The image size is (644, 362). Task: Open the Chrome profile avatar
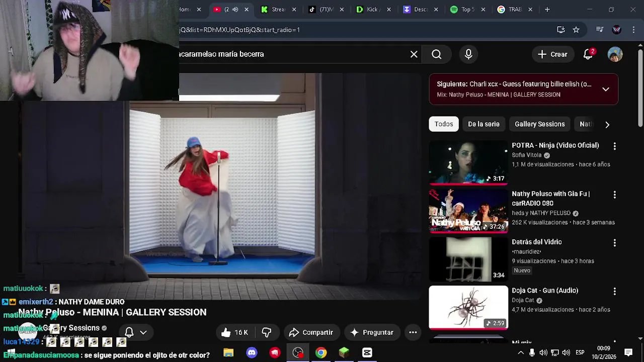[x=617, y=30]
